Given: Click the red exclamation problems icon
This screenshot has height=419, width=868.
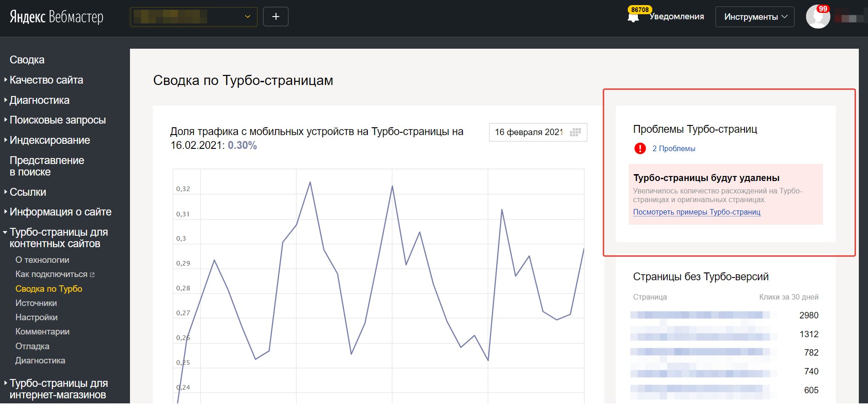Looking at the screenshot, I should [x=640, y=148].
